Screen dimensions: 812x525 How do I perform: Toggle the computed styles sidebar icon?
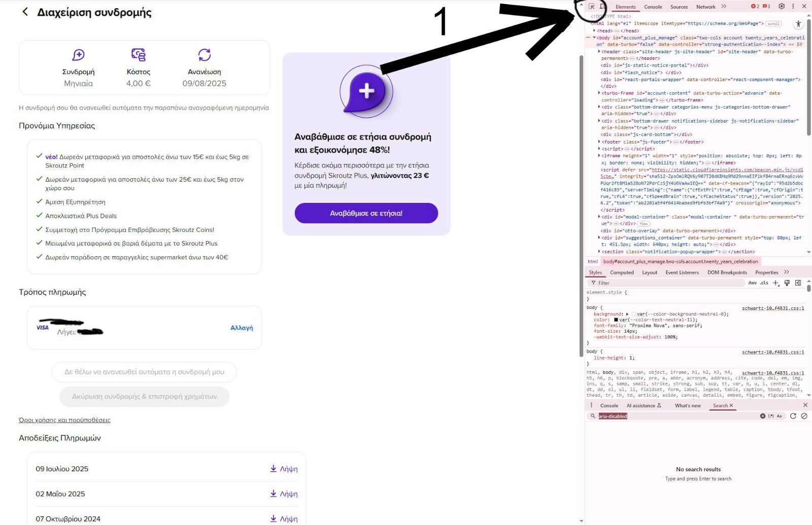(798, 283)
